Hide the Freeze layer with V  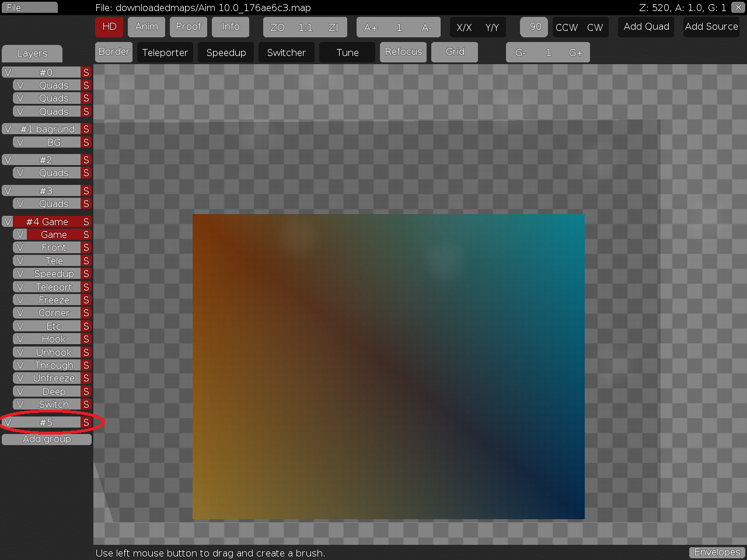coord(20,300)
